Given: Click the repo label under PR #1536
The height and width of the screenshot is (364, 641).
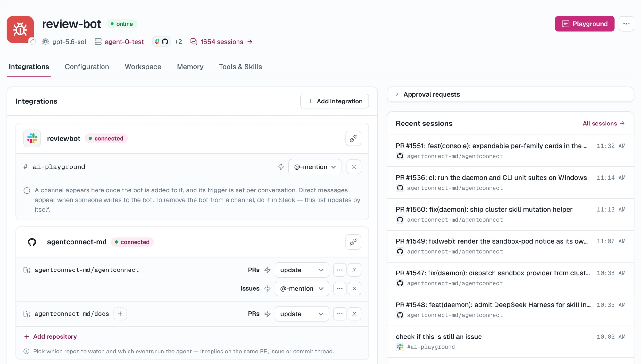Looking at the screenshot, I should tap(454, 188).
